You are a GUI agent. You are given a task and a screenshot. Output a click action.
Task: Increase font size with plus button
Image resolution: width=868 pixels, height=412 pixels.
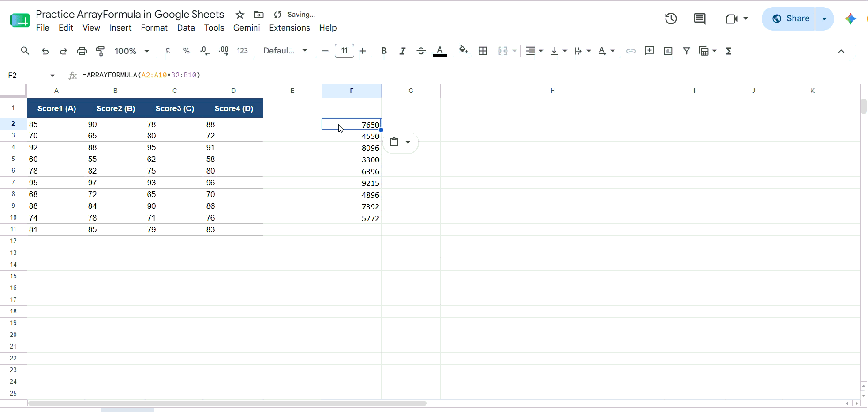click(x=363, y=51)
